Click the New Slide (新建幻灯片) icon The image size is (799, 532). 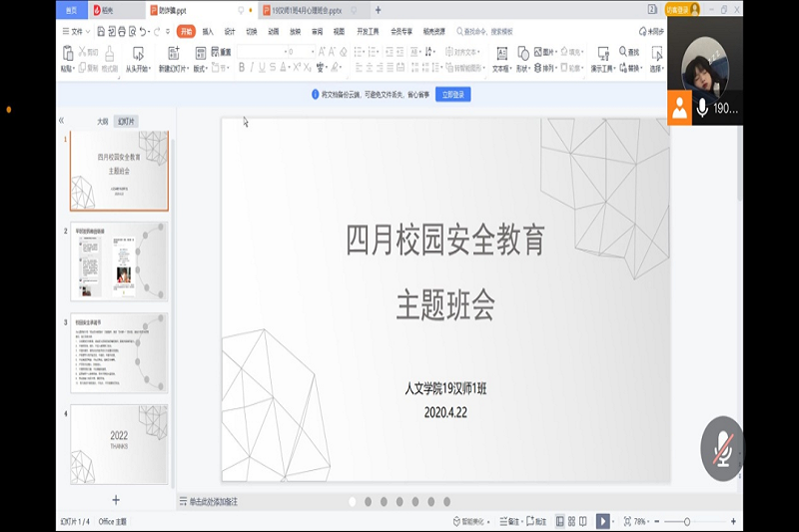171,55
